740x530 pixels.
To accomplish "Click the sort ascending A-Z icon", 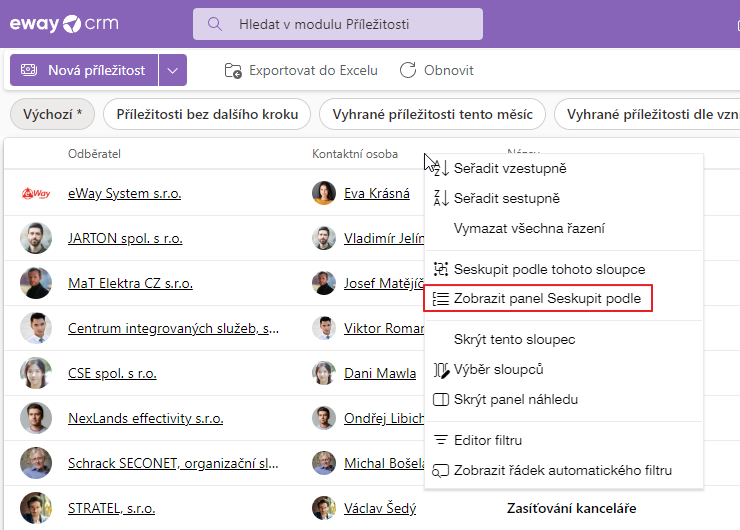I will click(441, 168).
